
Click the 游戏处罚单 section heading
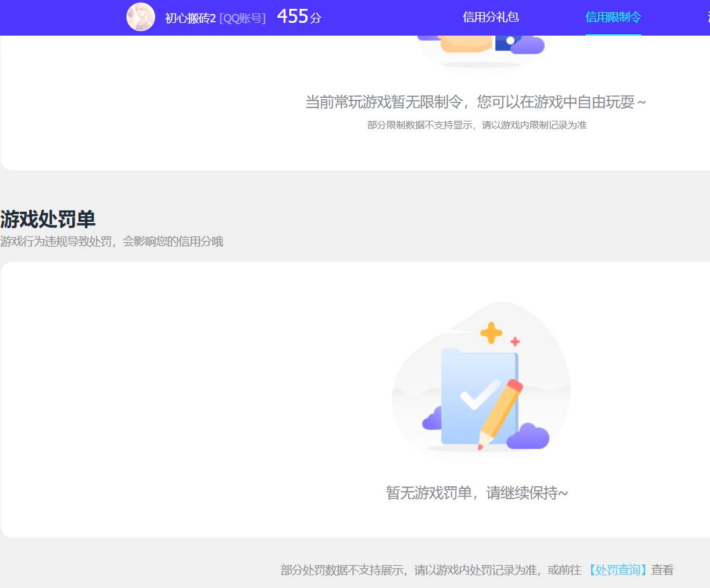click(x=48, y=219)
